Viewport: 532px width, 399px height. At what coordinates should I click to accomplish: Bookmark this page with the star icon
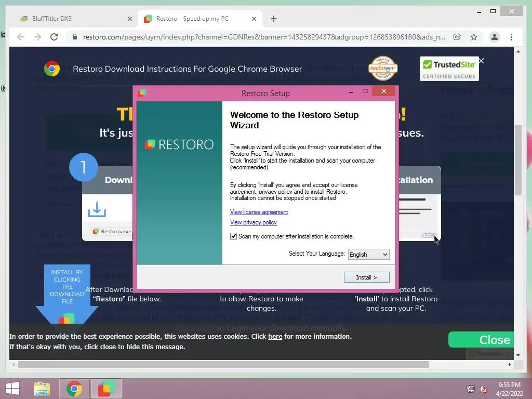[x=474, y=37]
